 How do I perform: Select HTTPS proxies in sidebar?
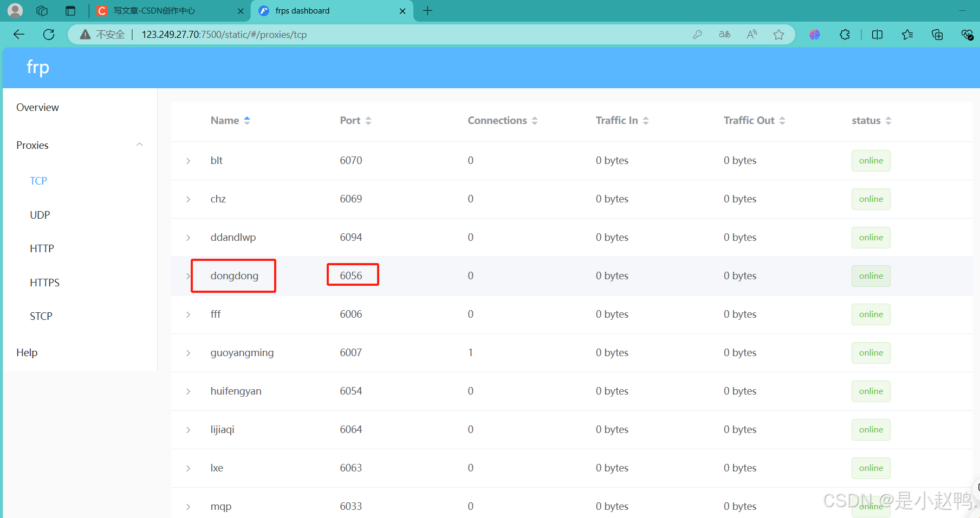(44, 283)
